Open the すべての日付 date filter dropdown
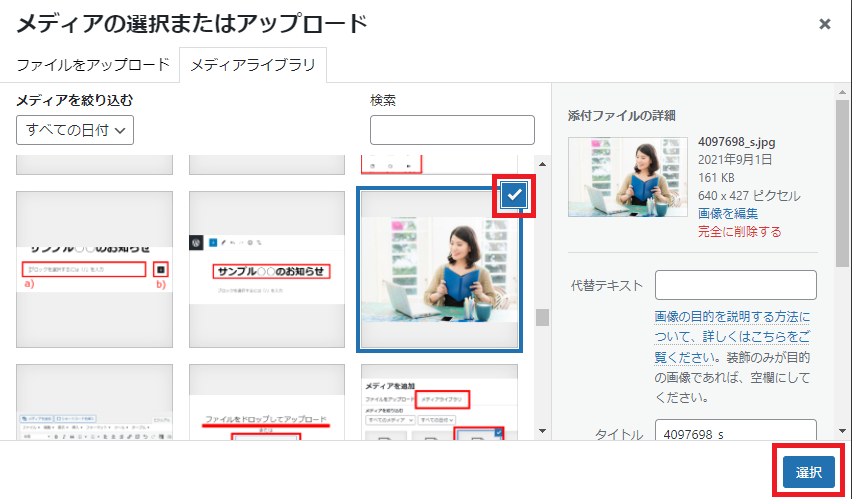 [75, 130]
